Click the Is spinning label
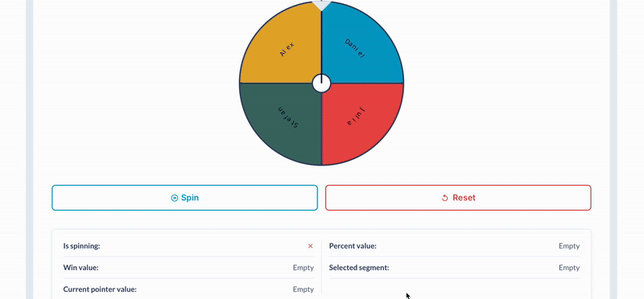Viewport: 644px width, 299px height. pyautogui.click(x=82, y=246)
